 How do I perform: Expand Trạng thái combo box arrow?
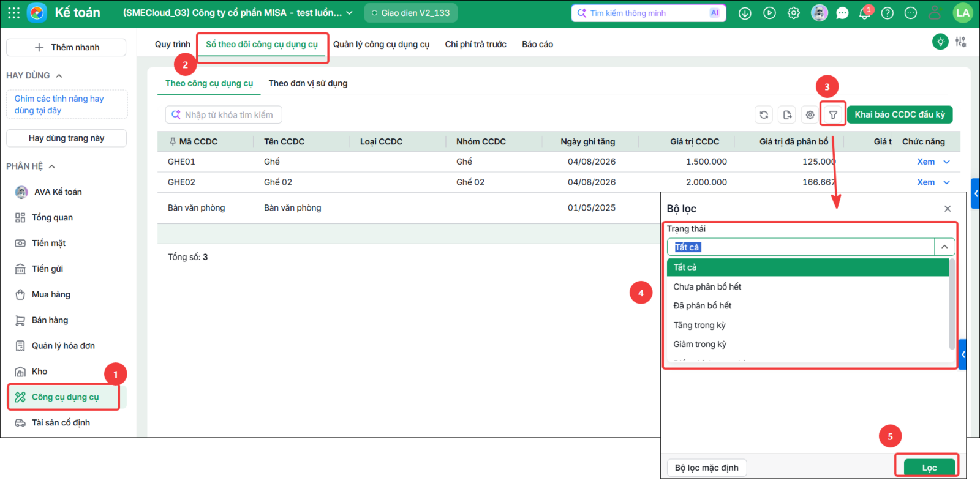click(944, 247)
